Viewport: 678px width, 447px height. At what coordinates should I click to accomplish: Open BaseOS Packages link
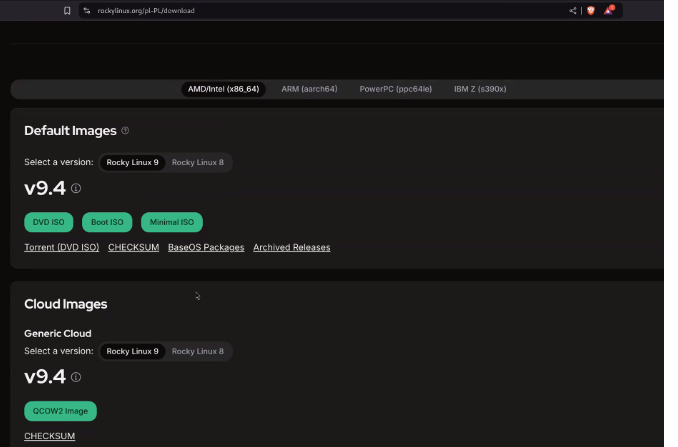[x=206, y=247]
